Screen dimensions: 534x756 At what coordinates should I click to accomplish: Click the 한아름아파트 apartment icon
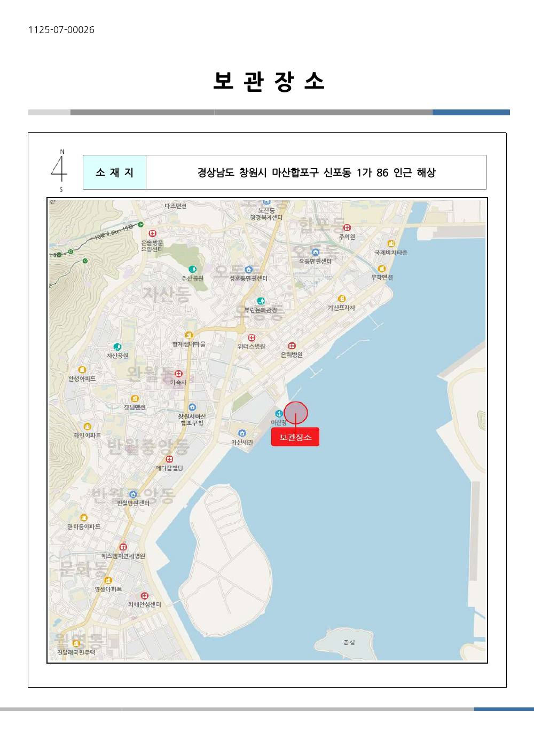tap(84, 518)
